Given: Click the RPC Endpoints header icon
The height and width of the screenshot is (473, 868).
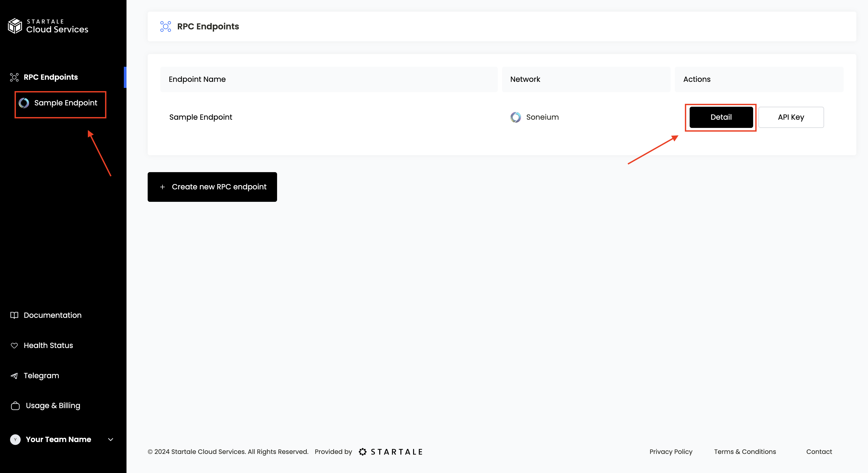Looking at the screenshot, I should coord(165,26).
